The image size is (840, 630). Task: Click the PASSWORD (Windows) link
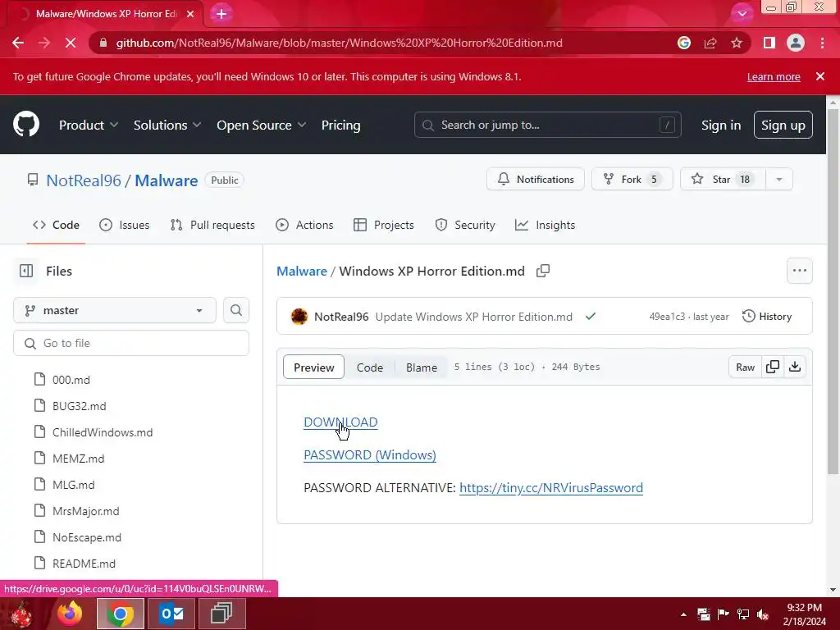point(370,454)
